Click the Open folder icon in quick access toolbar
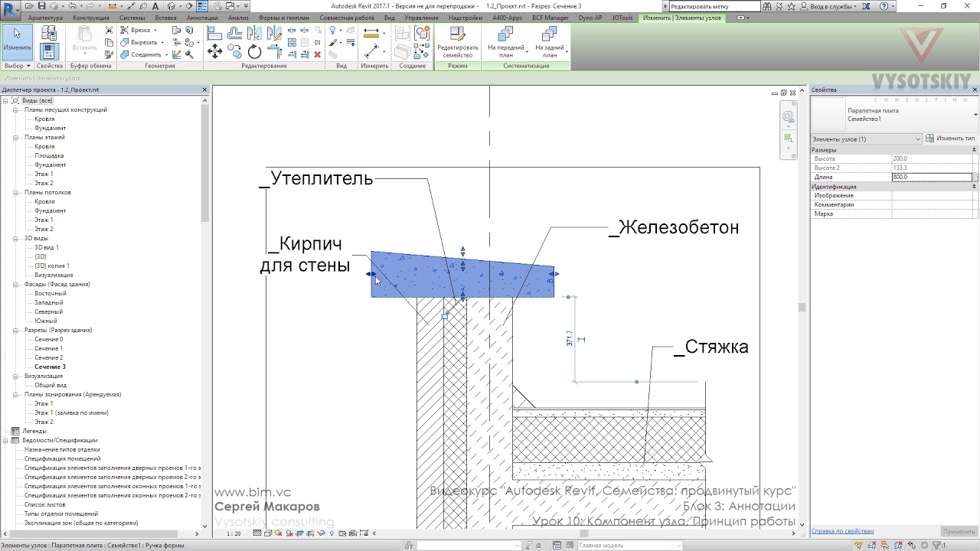This screenshot has height=551, width=980. point(30,6)
